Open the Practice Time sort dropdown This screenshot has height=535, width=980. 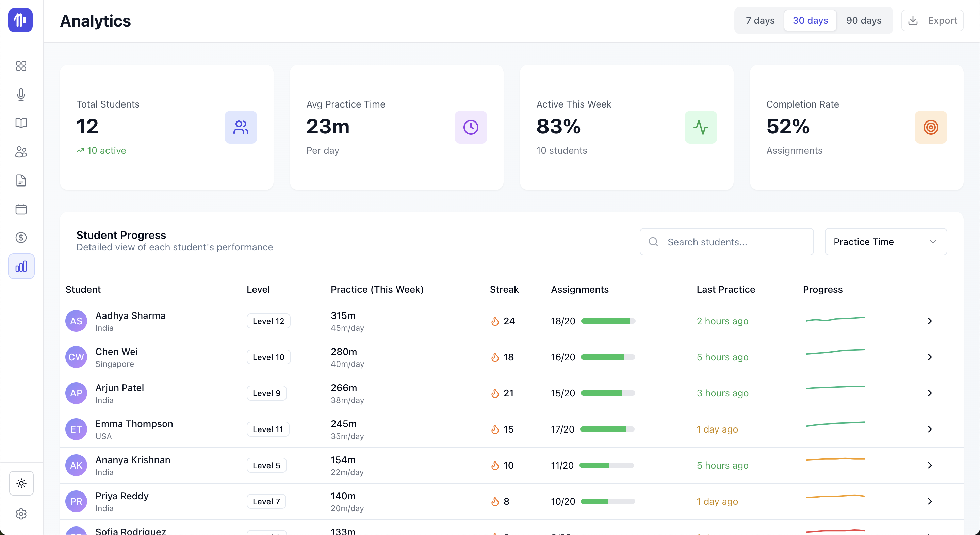tap(886, 242)
